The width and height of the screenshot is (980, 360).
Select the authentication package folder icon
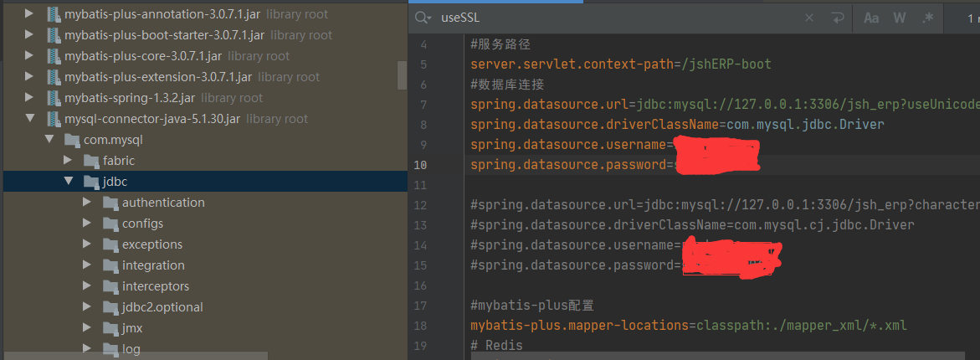(111, 203)
